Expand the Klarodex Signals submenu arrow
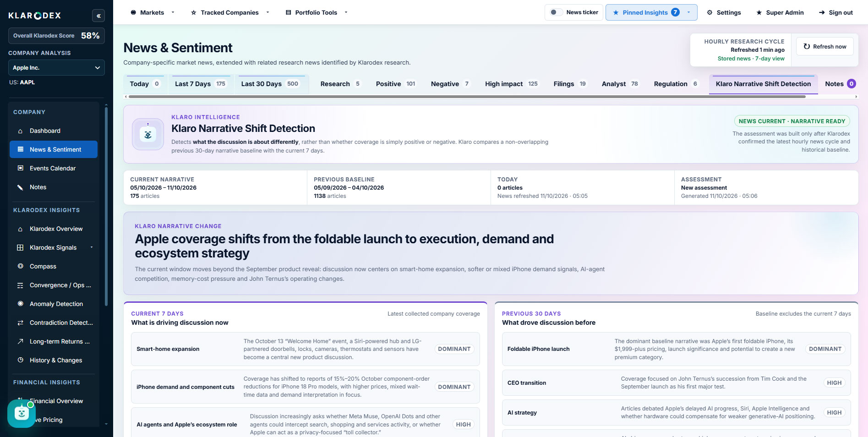This screenshot has height=437, width=868. 92,247
